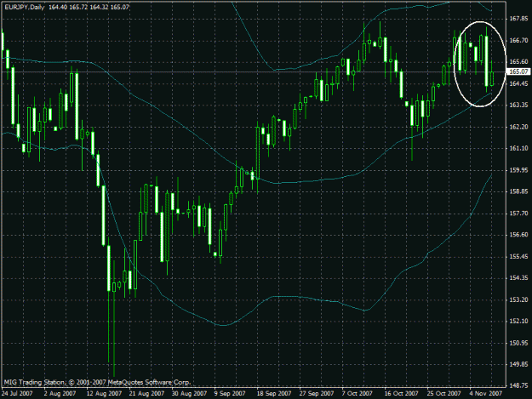Click the 152.10 price axis label
Screen dimensions: 532x399
(x=518, y=321)
